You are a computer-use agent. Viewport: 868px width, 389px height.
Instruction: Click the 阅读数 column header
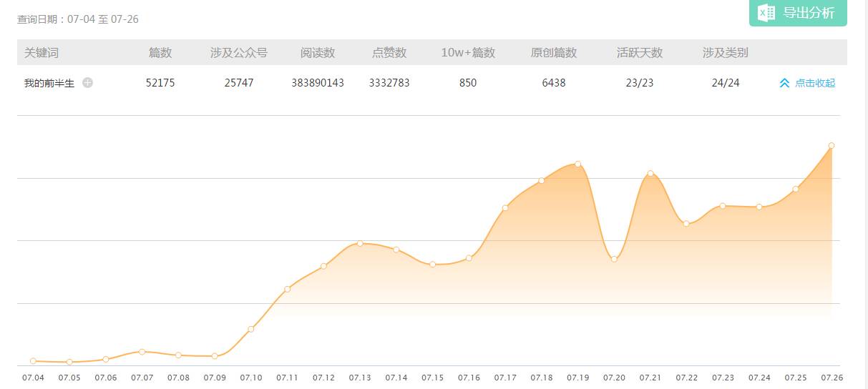coord(318,53)
